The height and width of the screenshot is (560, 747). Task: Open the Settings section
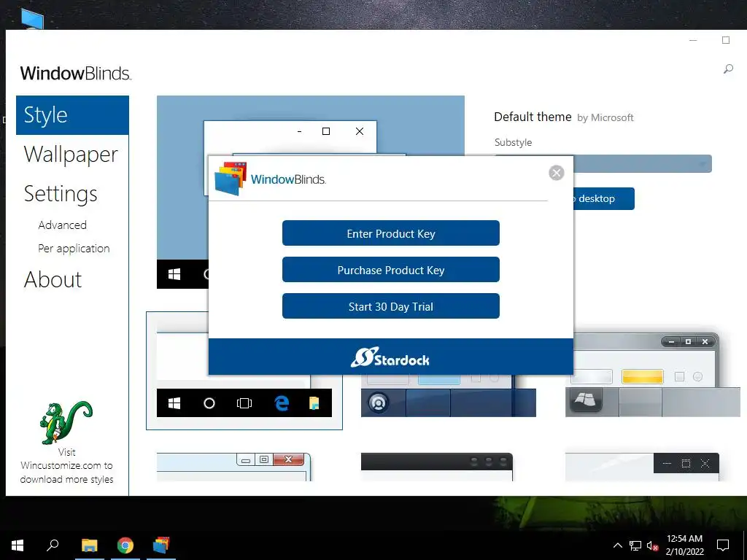61,194
